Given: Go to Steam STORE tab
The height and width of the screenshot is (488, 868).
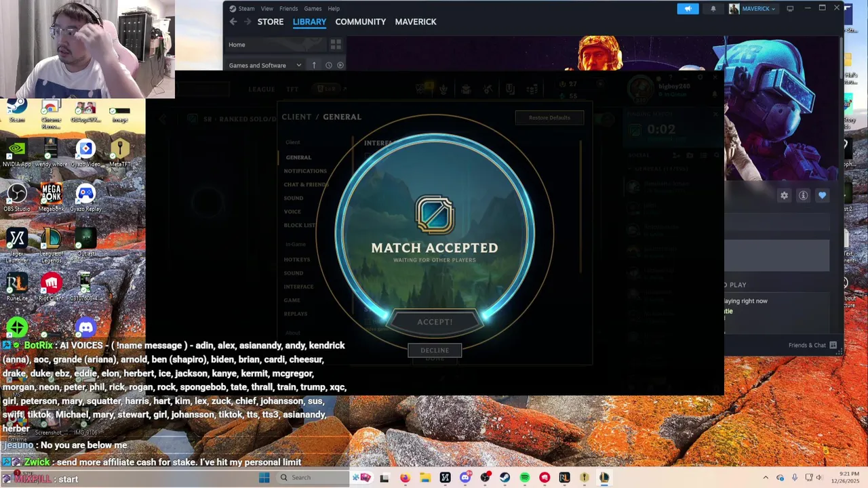Looking at the screenshot, I should pyautogui.click(x=271, y=22).
